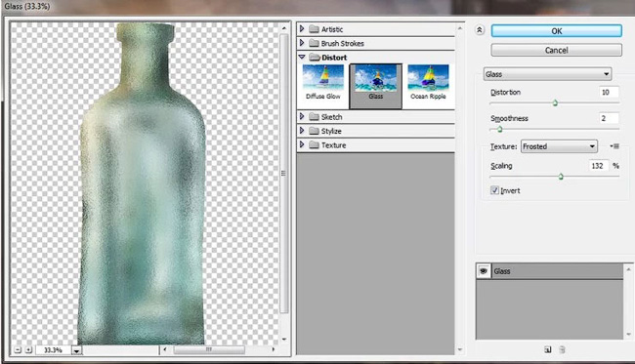Click the preview horizontal scrollbar thumb

pos(209,349)
